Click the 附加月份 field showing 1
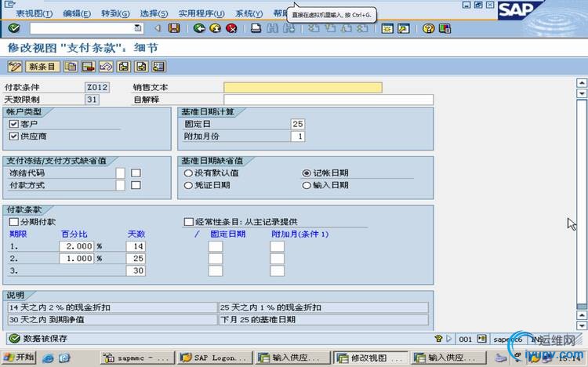 point(297,136)
